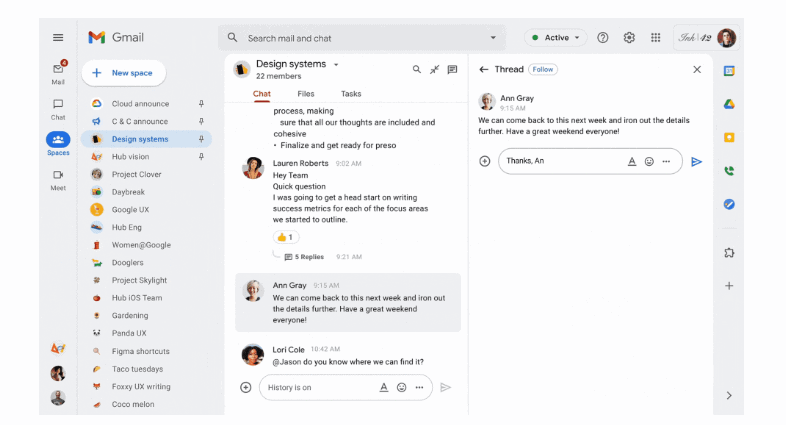Toggle pin on C & C announce

(201, 121)
